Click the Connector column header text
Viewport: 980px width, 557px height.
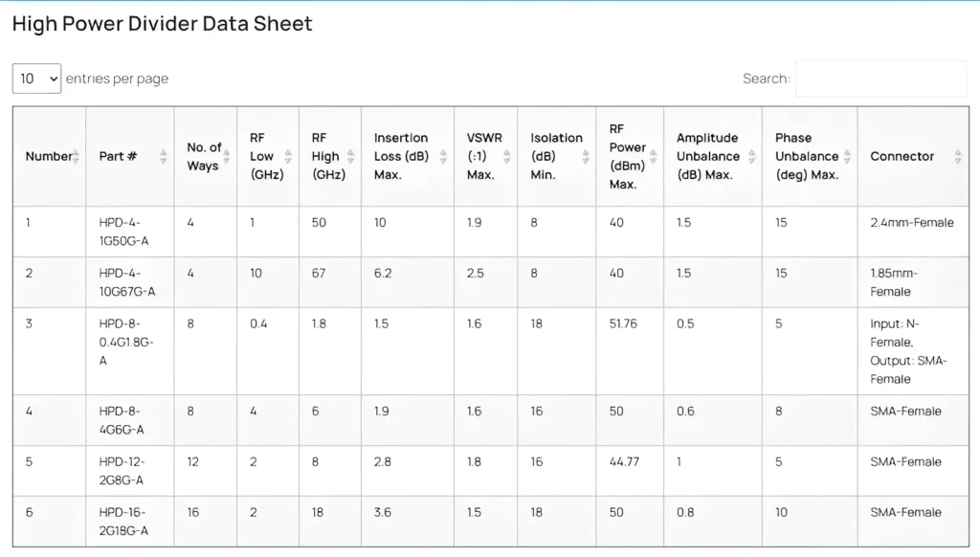[902, 156]
